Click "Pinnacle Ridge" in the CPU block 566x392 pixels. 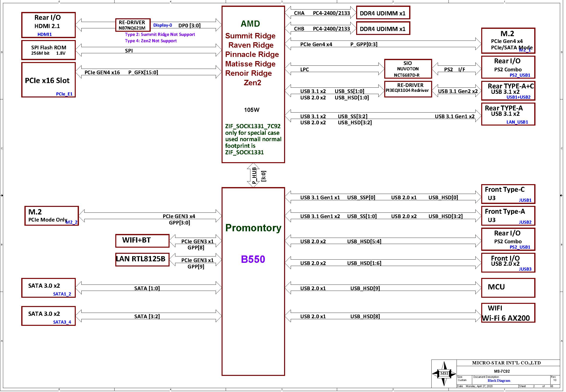(x=252, y=54)
